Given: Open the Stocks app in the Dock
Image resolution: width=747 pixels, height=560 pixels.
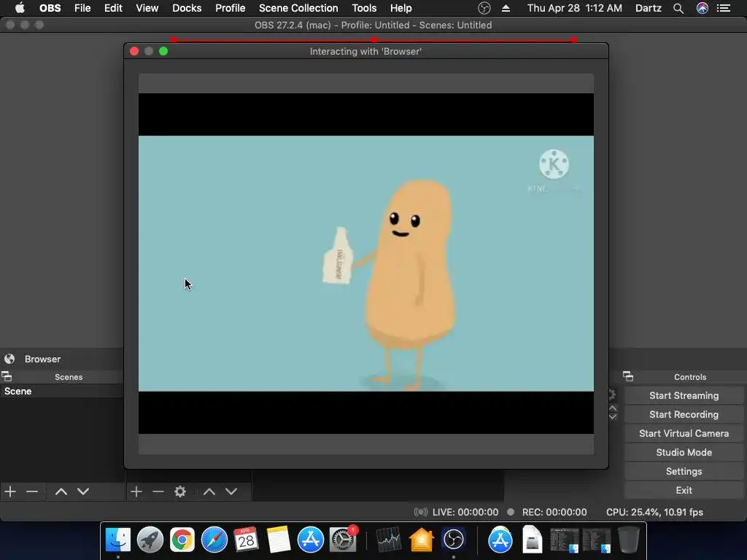Looking at the screenshot, I should click(x=389, y=540).
